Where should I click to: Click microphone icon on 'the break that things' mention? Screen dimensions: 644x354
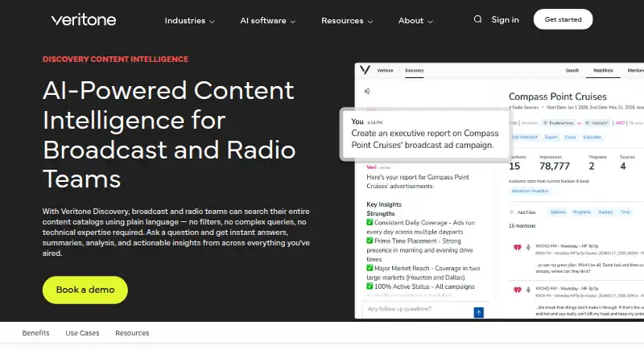(x=528, y=290)
